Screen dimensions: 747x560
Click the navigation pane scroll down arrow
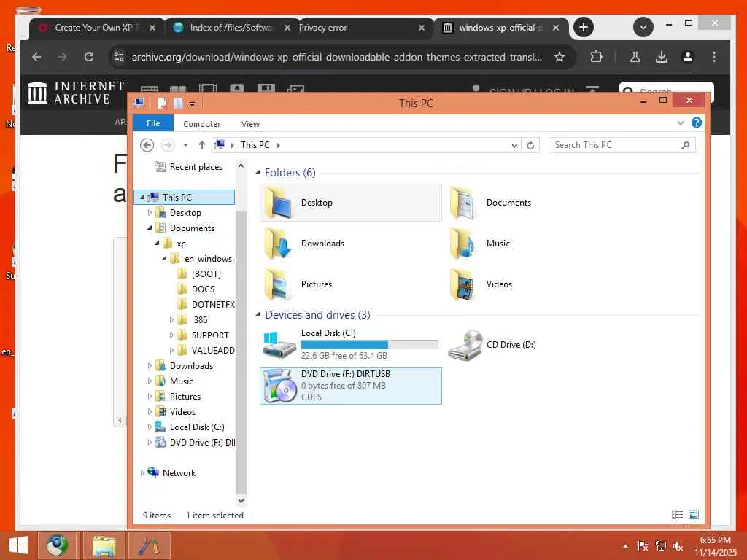coord(241,500)
